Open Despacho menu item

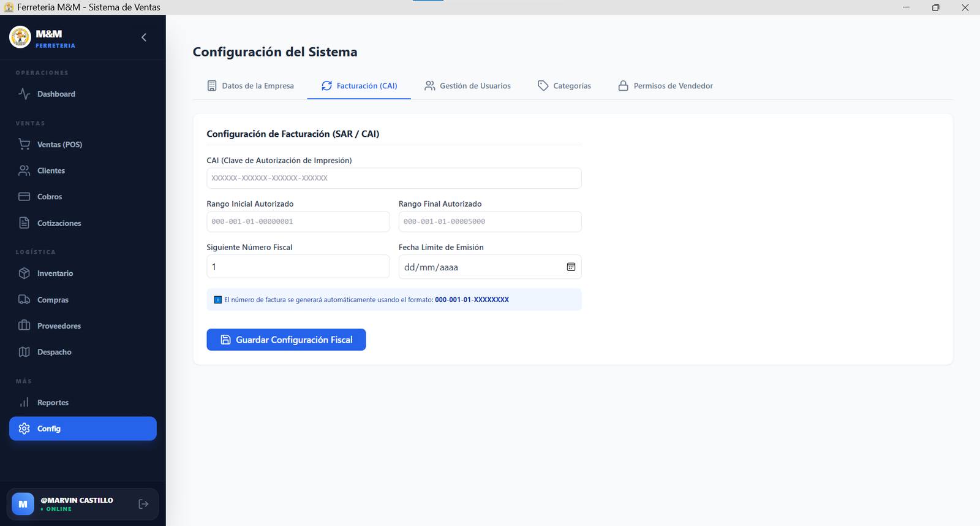pyautogui.click(x=83, y=352)
